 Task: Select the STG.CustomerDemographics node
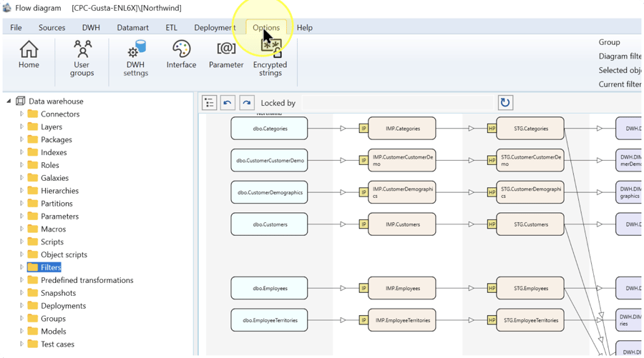pyautogui.click(x=530, y=192)
